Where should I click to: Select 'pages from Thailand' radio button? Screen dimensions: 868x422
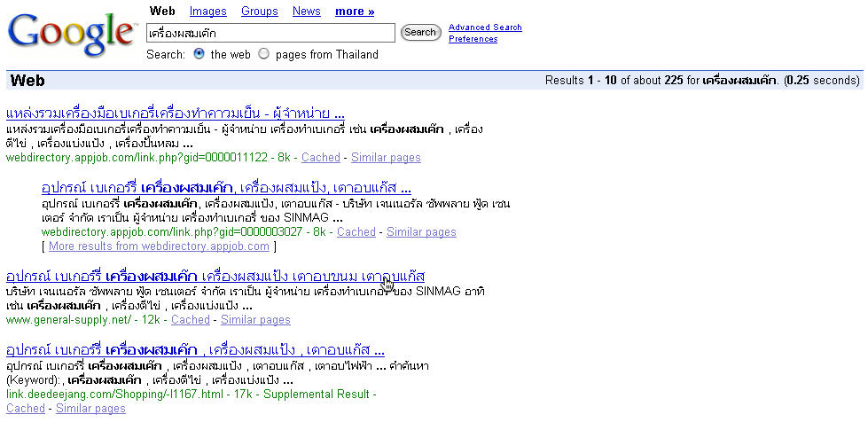[264, 54]
